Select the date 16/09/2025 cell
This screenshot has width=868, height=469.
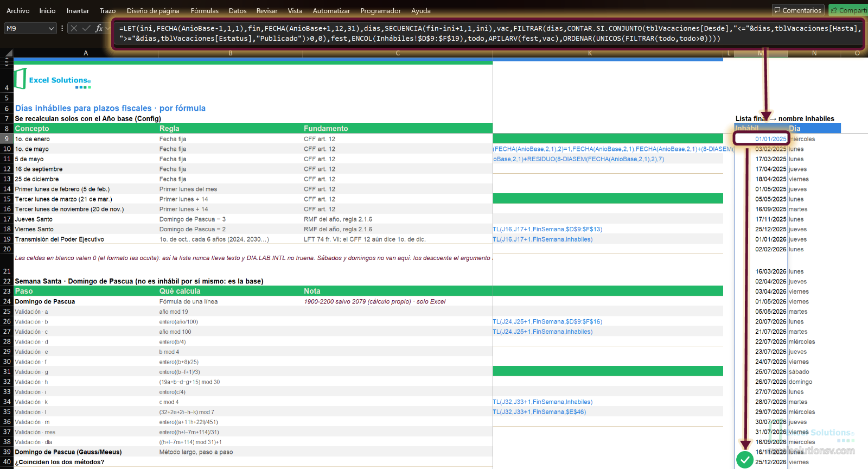(761, 209)
